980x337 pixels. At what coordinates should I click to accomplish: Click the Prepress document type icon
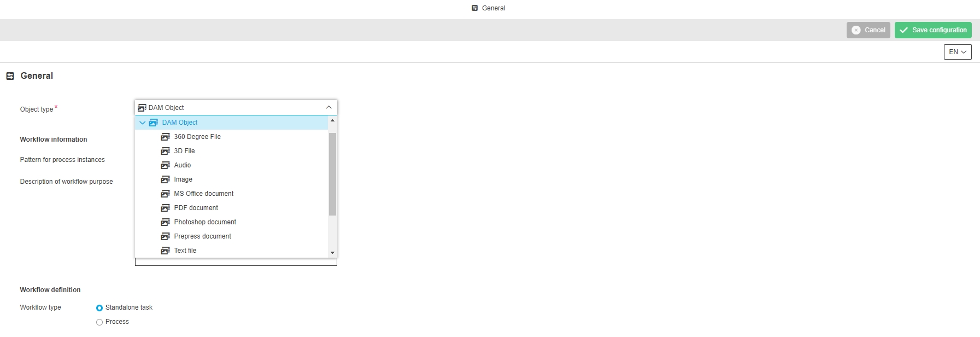click(165, 236)
